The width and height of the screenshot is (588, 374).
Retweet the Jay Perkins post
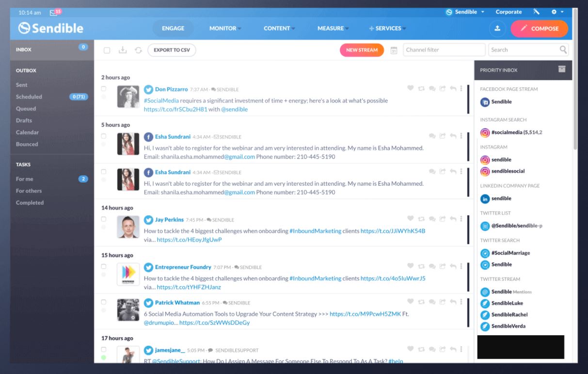[x=421, y=219]
